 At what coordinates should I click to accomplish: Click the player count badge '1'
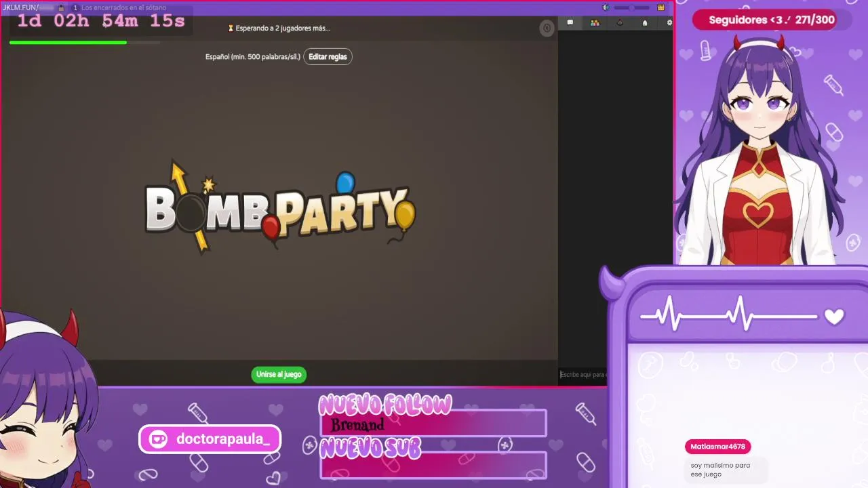tap(75, 7)
